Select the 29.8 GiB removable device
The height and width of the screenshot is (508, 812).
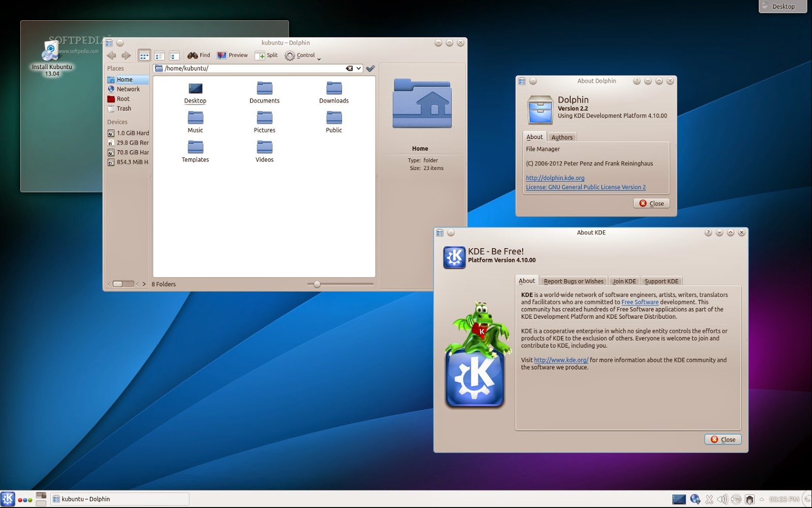coord(127,143)
